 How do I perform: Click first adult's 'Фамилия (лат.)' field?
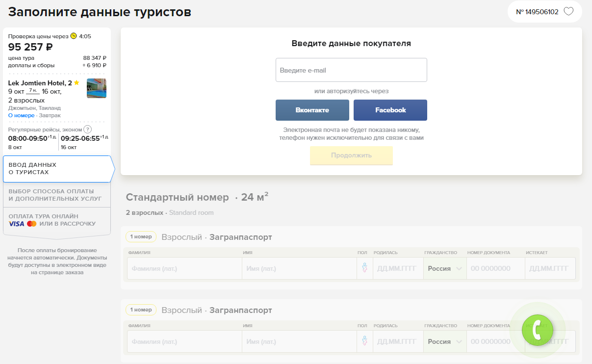pyautogui.click(x=184, y=268)
